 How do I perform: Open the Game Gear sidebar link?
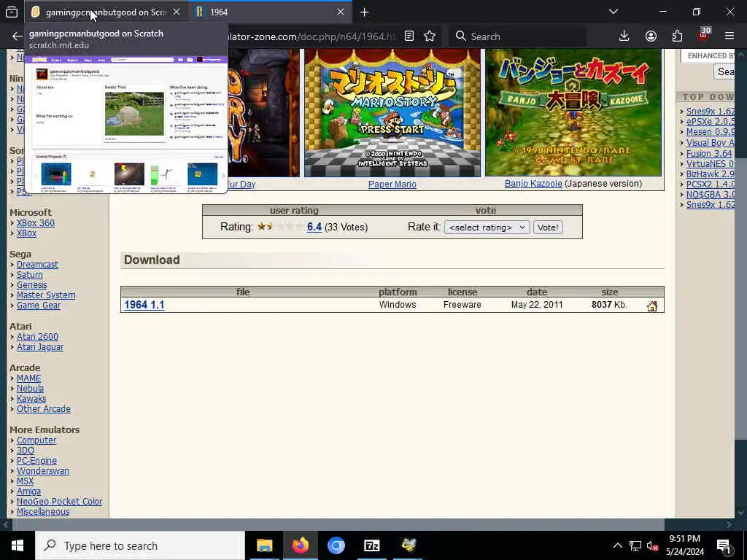click(39, 306)
